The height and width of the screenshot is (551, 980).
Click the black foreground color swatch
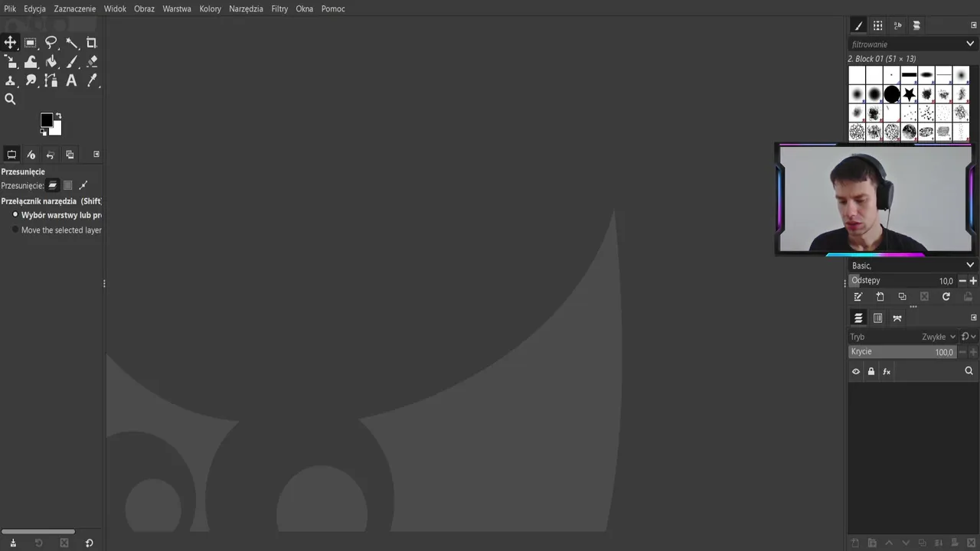click(47, 119)
